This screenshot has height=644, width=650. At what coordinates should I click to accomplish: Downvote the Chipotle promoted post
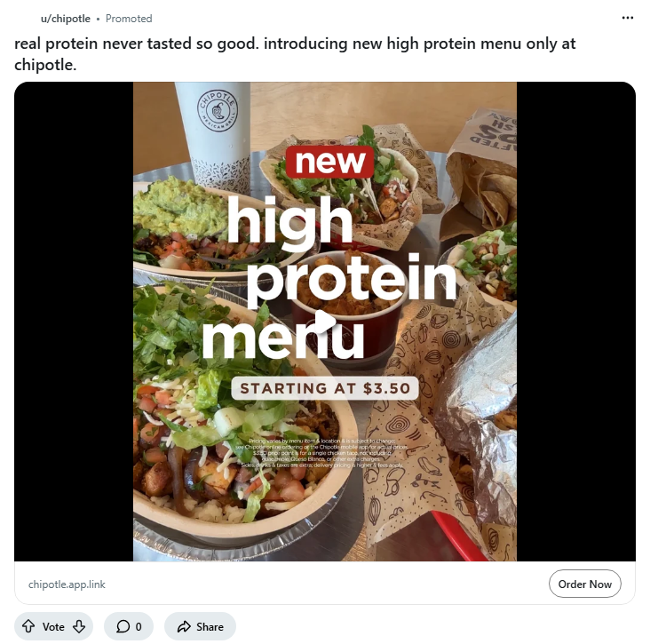pyautogui.click(x=78, y=626)
